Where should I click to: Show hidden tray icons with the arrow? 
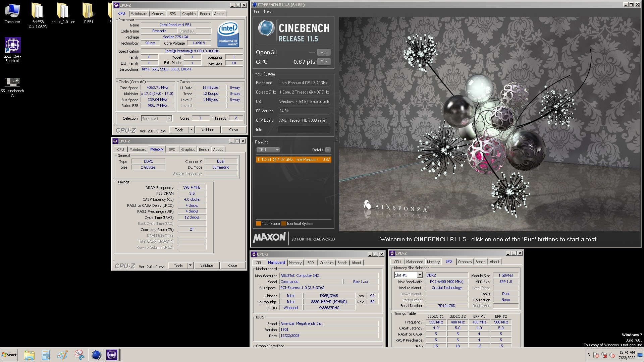pos(588,354)
